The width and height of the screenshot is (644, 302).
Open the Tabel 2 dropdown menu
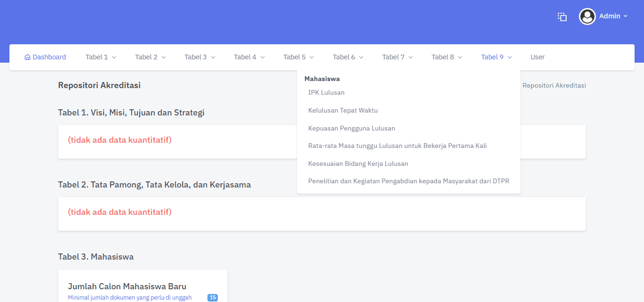coord(150,57)
